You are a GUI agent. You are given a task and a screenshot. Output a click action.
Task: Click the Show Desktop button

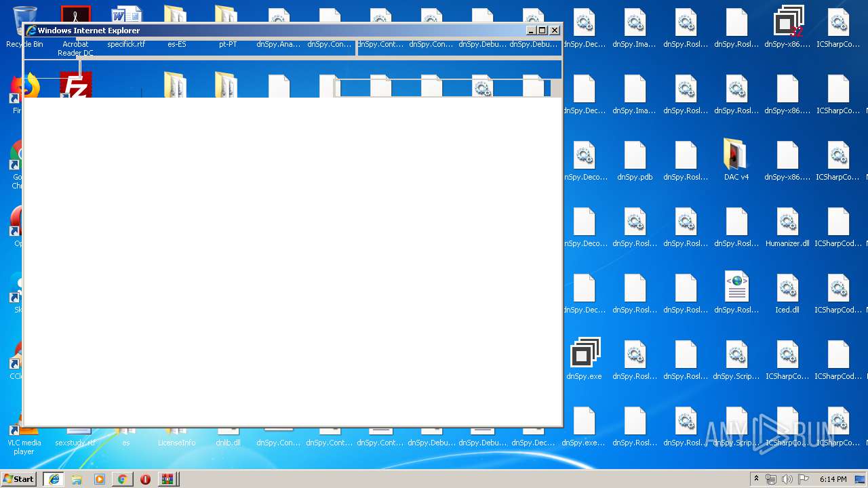[860, 479]
